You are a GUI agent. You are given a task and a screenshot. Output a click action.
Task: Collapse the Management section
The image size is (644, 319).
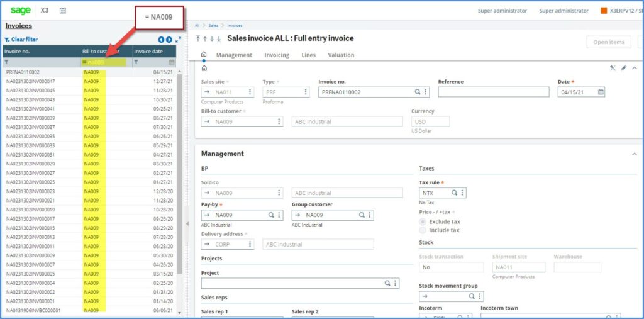633,154
